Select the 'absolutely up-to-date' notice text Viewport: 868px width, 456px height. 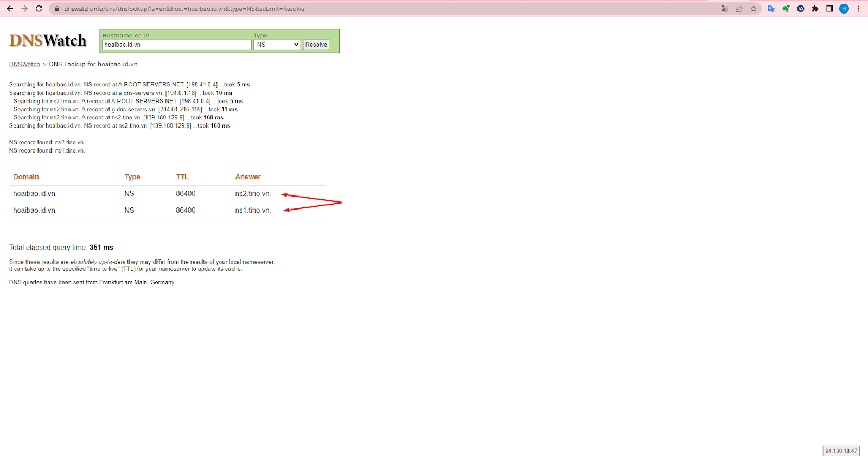pos(98,262)
